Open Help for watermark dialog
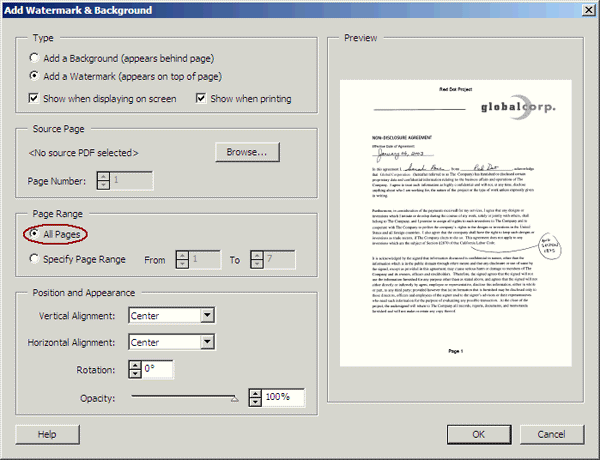600x460 pixels. tap(46, 435)
